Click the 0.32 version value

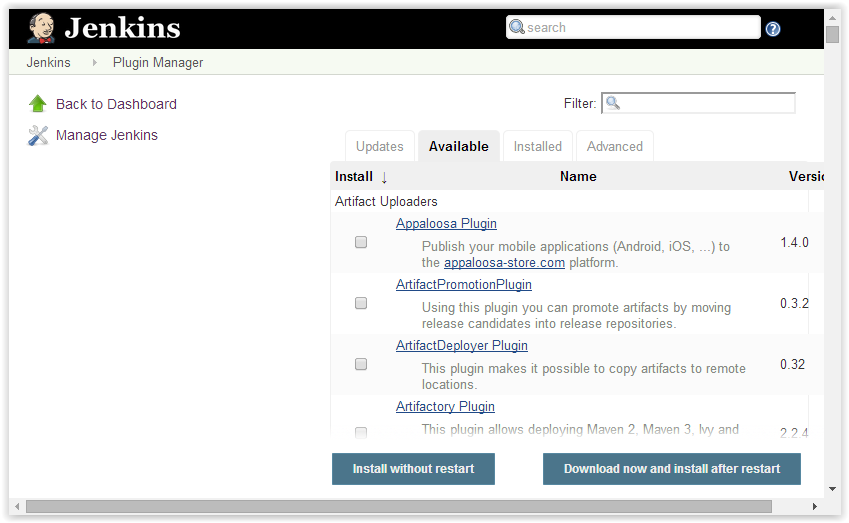pyautogui.click(x=792, y=364)
